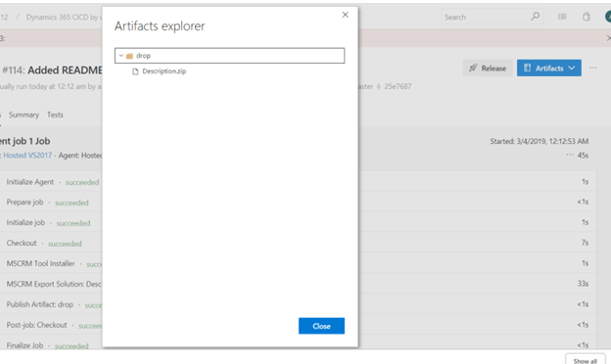Viewport: 611px width, 364px height.
Task: Click the Started 3/4/2019 timestamp
Action: click(x=540, y=141)
